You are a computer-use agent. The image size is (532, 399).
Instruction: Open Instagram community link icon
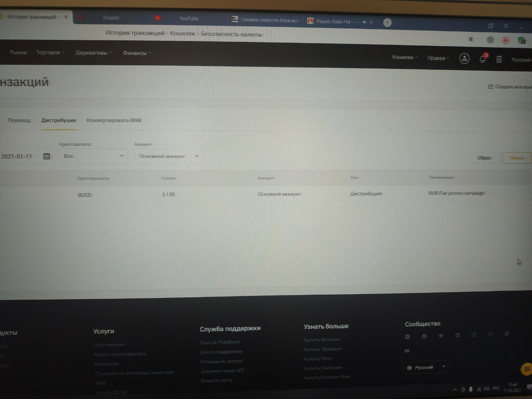[x=474, y=335]
